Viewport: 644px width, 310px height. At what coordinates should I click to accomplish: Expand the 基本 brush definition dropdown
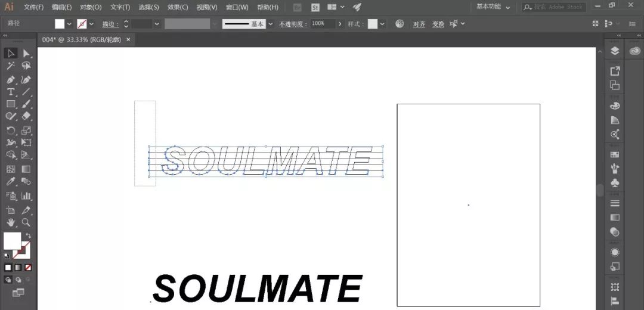click(270, 24)
